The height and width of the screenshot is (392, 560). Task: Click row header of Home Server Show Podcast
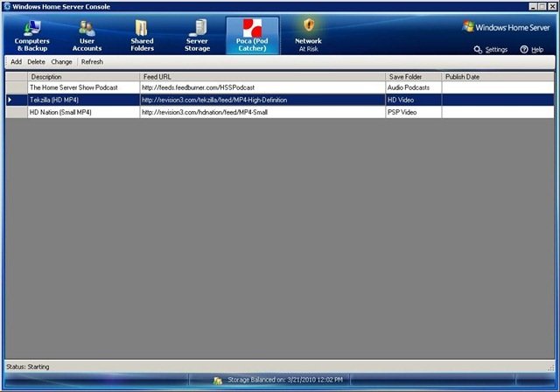click(17, 87)
